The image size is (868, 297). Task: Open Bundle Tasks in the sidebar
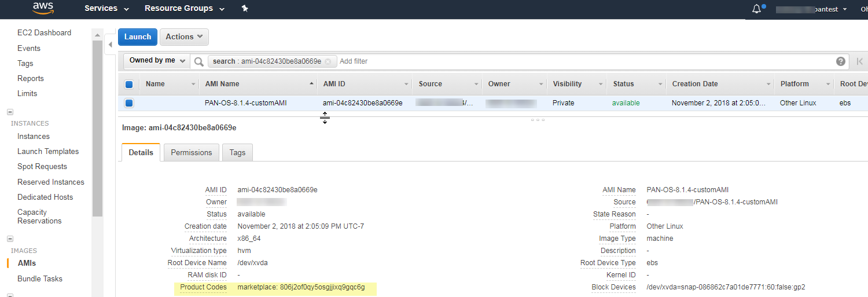click(40, 278)
